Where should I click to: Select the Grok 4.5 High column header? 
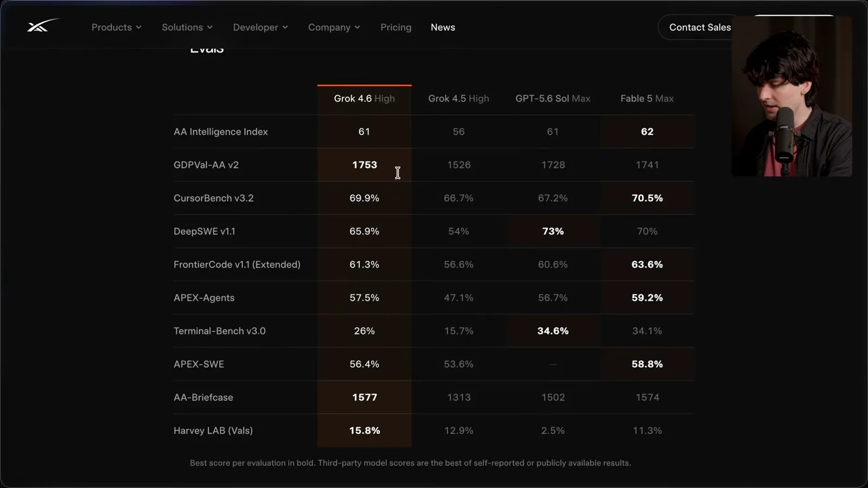click(x=458, y=99)
